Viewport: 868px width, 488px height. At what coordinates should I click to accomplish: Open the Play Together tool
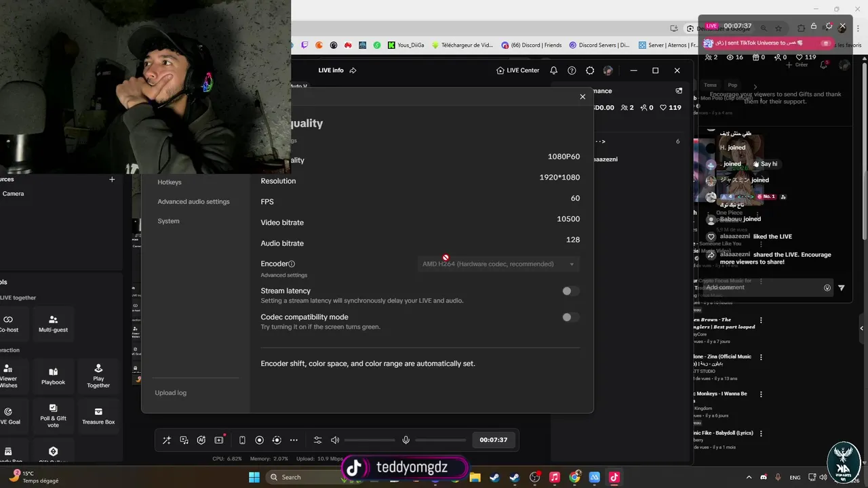[98, 376]
